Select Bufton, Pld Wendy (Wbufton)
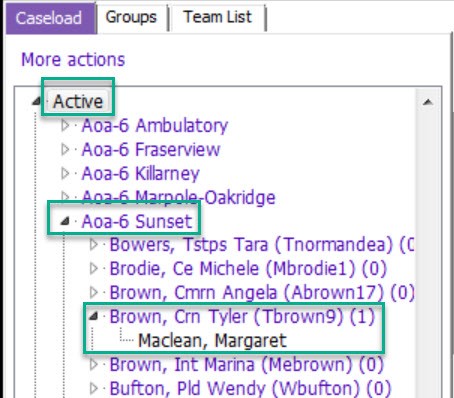The image size is (454, 398). [250, 388]
